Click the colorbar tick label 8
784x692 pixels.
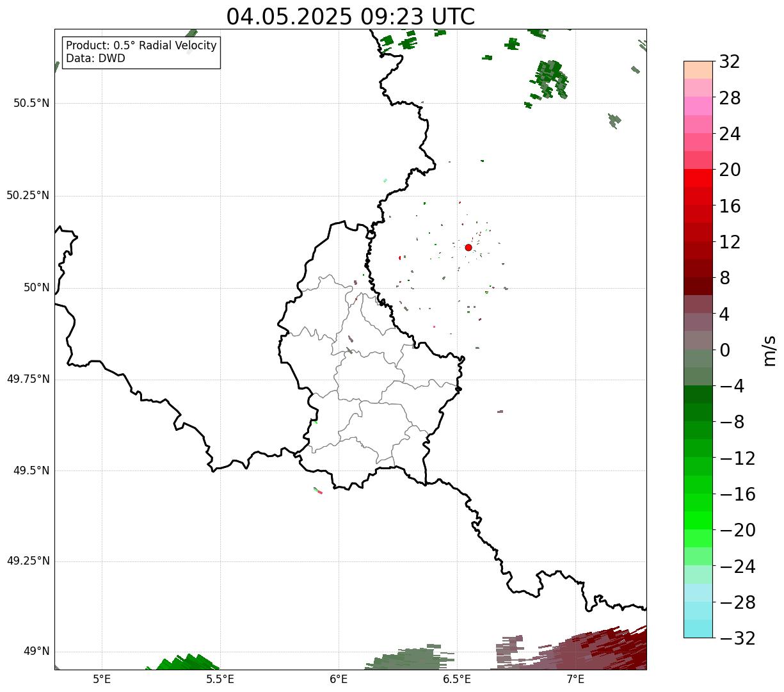click(x=724, y=278)
